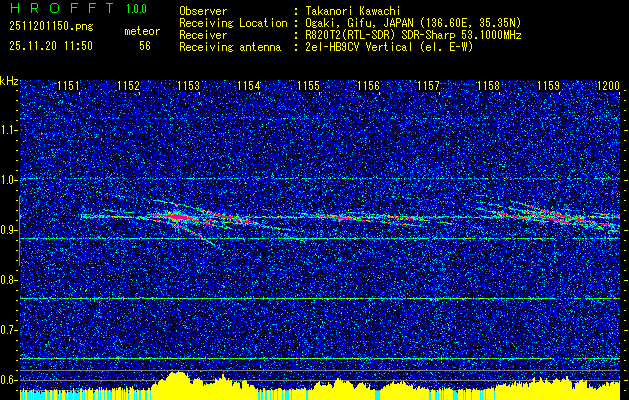This screenshot has width=629, height=400.
Task: Click the 1153 time marker
Action: pyautogui.click(x=189, y=85)
